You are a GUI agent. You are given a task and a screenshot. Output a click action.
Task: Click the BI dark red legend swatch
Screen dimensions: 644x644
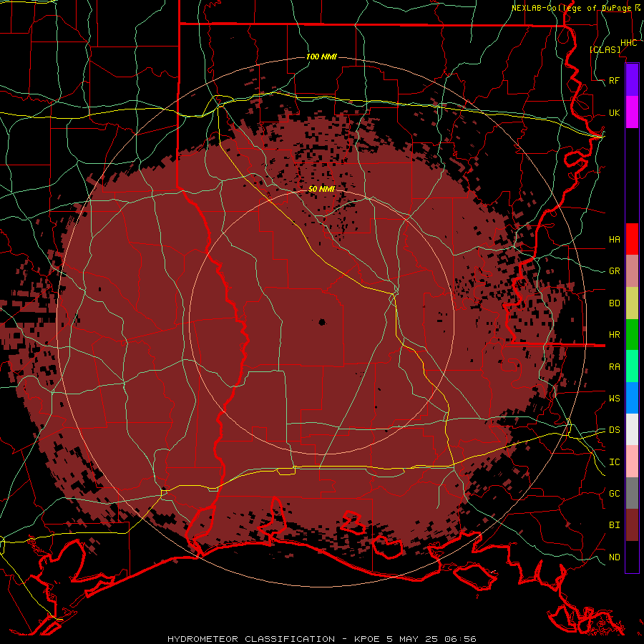coord(632,525)
